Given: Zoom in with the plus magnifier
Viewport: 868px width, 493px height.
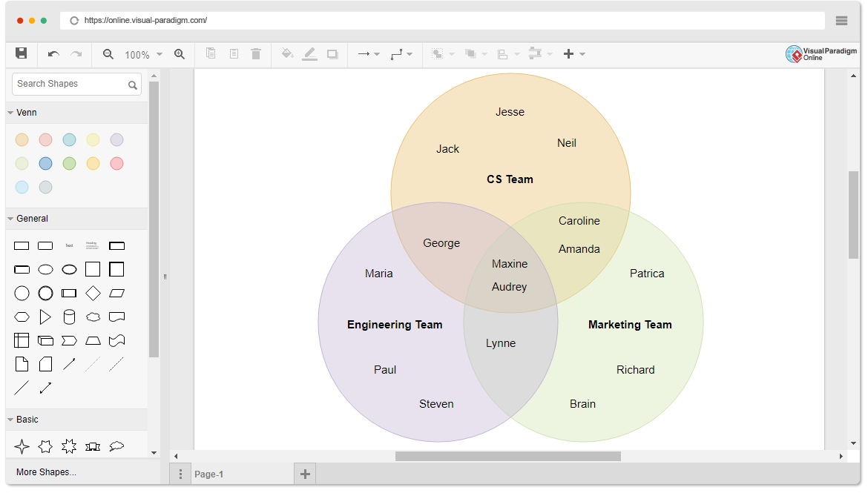Looking at the screenshot, I should coord(180,53).
